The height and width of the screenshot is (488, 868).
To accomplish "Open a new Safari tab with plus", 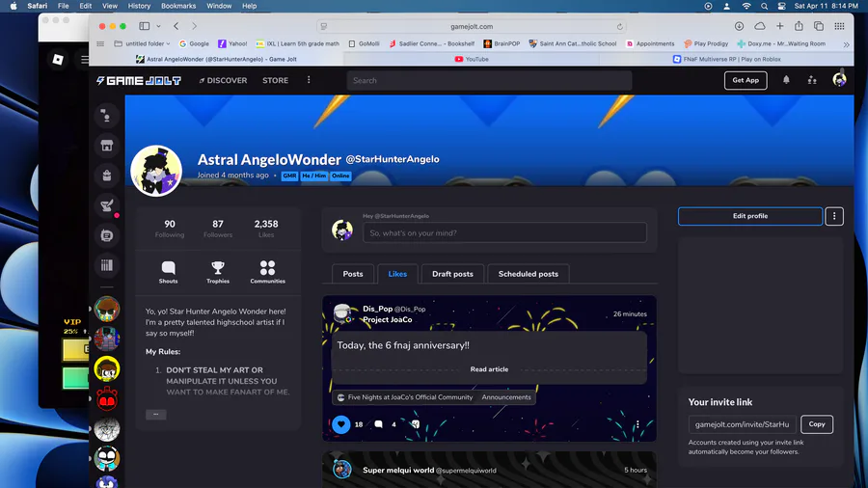I will click(x=779, y=26).
